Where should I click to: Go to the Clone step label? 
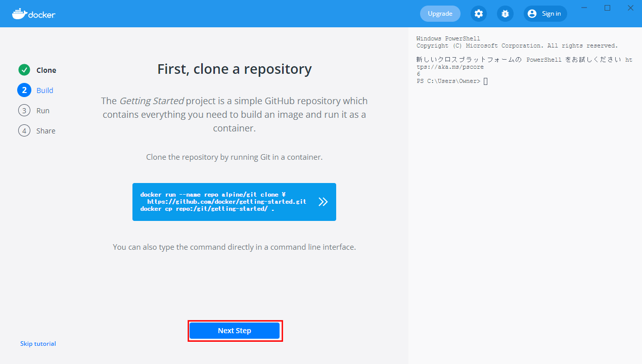tap(46, 70)
